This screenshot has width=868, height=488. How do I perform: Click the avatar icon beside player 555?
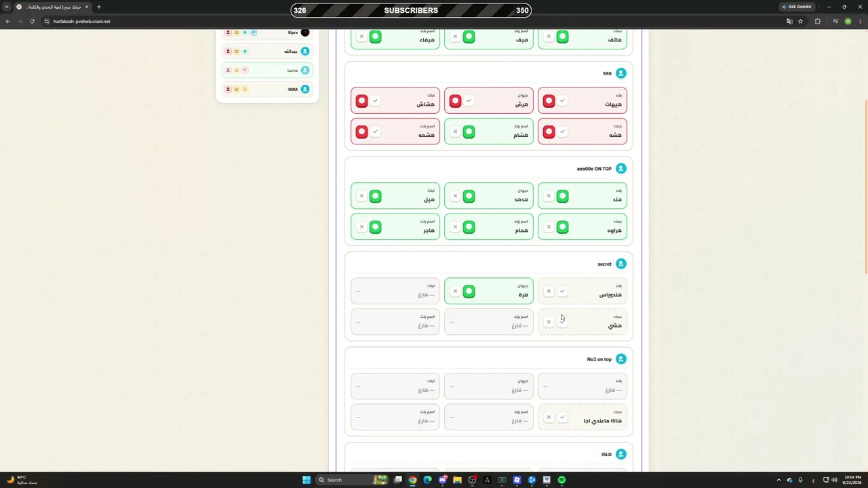(620, 73)
